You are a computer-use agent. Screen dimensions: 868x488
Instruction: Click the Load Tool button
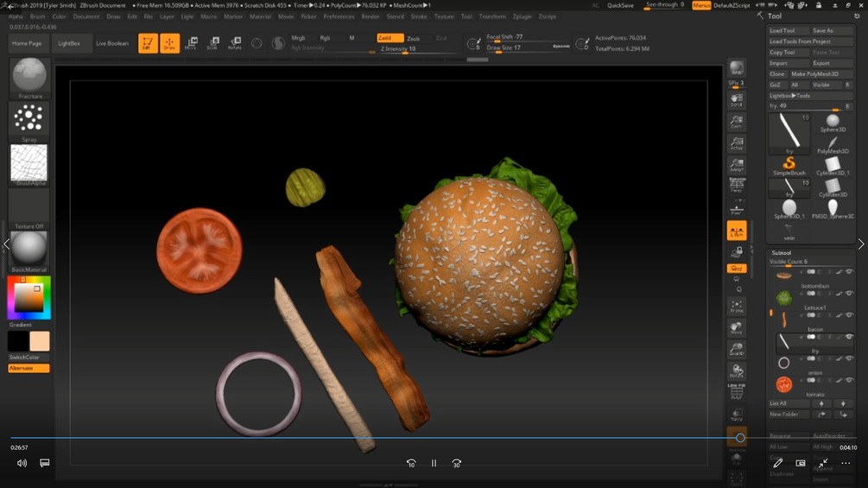[788, 31]
